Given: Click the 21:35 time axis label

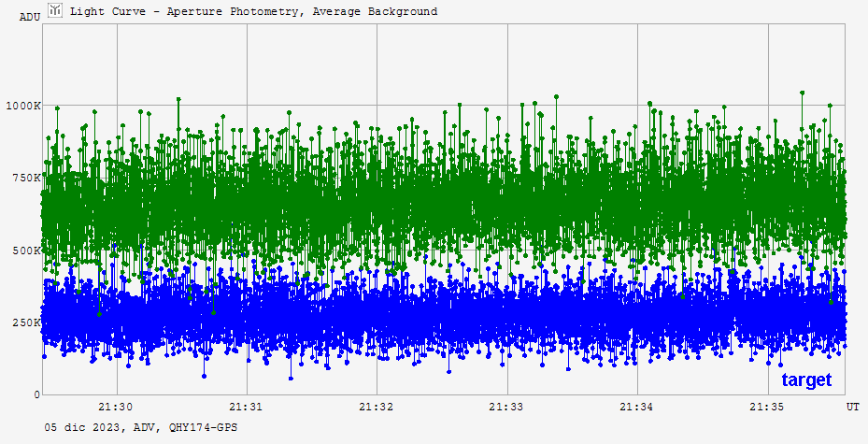Looking at the screenshot, I should pos(767,407).
